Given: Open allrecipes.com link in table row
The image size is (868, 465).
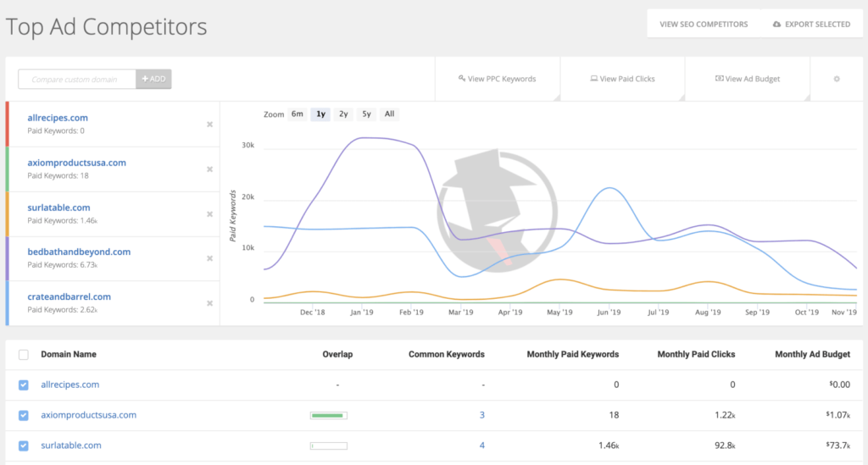Looking at the screenshot, I should pos(70,385).
